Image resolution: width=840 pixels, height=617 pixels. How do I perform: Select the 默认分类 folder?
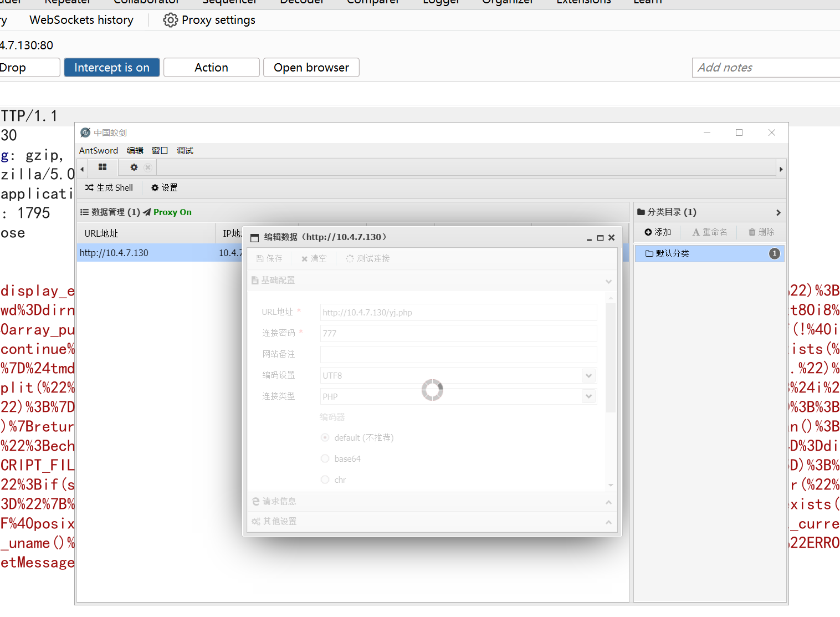pyautogui.click(x=709, y=253)
